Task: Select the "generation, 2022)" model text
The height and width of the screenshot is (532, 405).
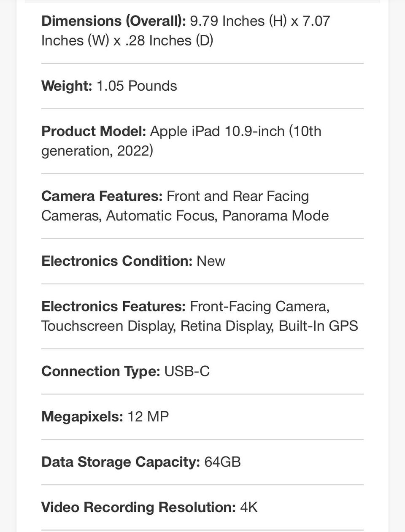Action: [97, 151]
